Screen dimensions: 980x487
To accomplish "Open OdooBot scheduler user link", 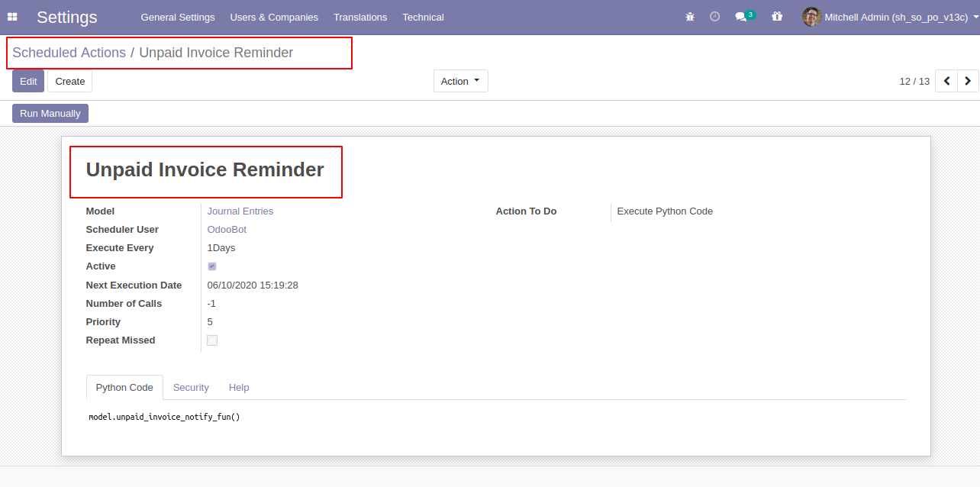I will pos(227,230).
